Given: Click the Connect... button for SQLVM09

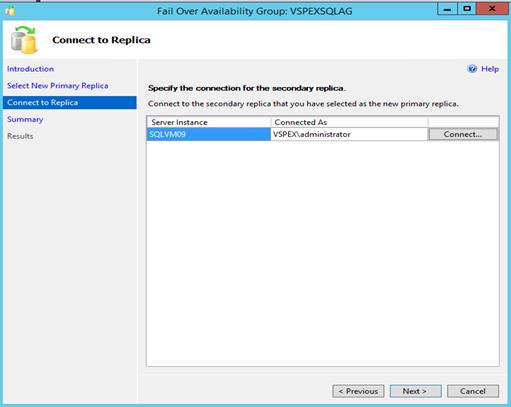Looking at the screenshot, I should [x=463, y=134].
